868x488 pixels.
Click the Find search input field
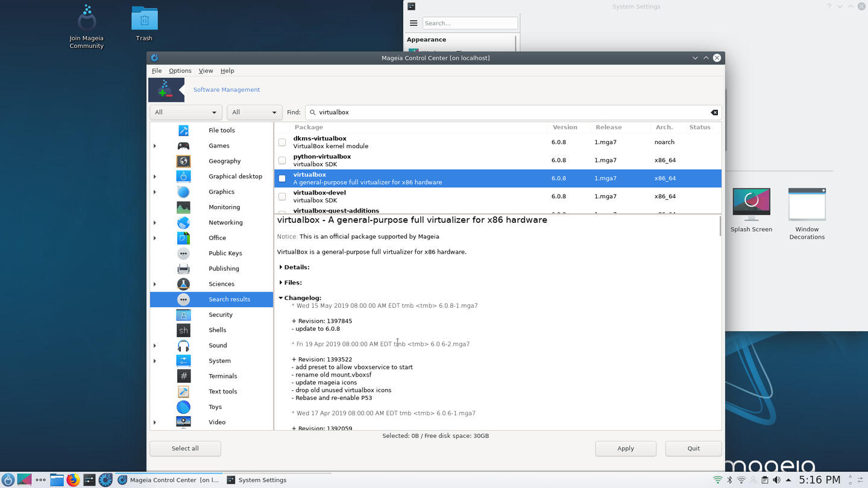tap(512, 112)
